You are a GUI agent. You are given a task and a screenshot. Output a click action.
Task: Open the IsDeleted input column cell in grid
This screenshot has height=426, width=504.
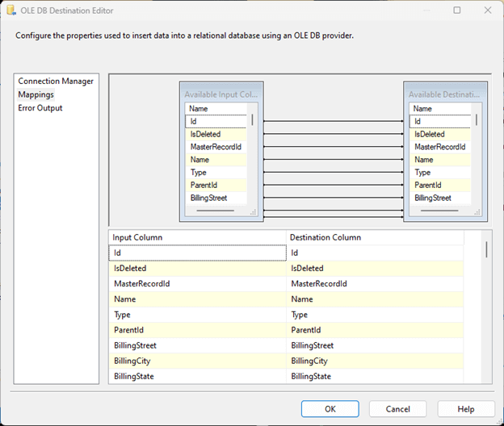(197, 269)
